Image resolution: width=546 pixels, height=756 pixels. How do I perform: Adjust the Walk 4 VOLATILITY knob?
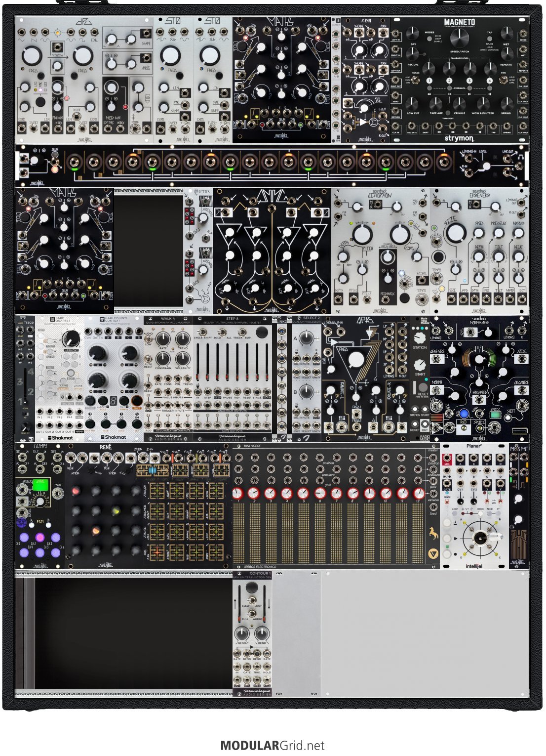click(183, 359)
